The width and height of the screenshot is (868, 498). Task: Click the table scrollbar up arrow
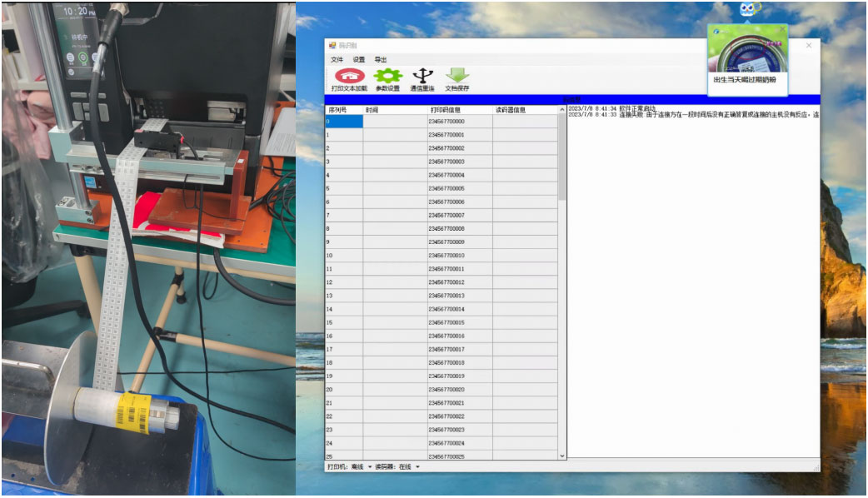pos(561,110)
